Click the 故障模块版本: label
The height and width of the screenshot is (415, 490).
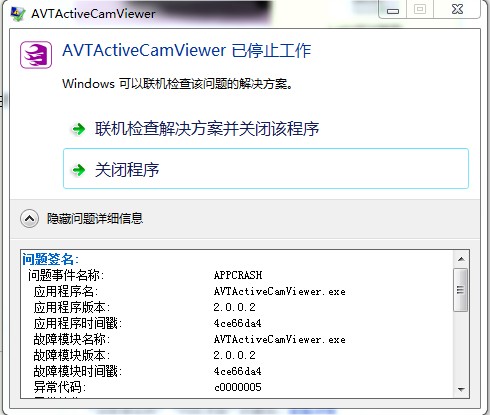(72, 355)
